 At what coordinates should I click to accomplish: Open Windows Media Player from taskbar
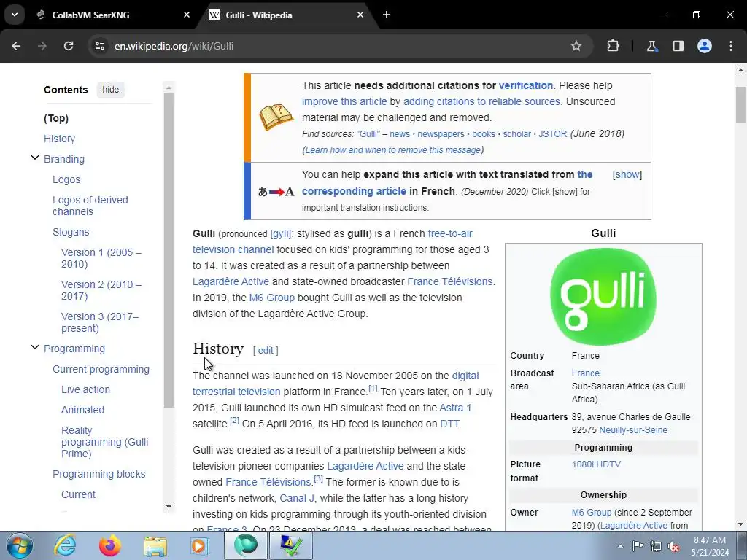200,545
